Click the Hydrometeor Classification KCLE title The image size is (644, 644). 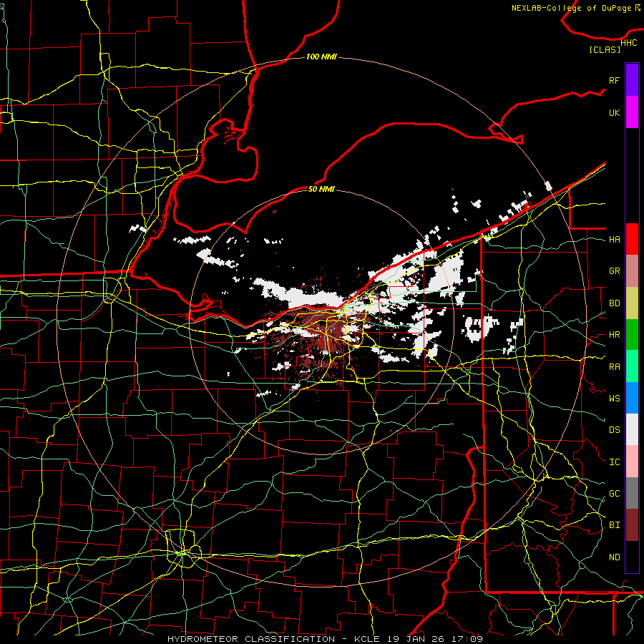325,639
